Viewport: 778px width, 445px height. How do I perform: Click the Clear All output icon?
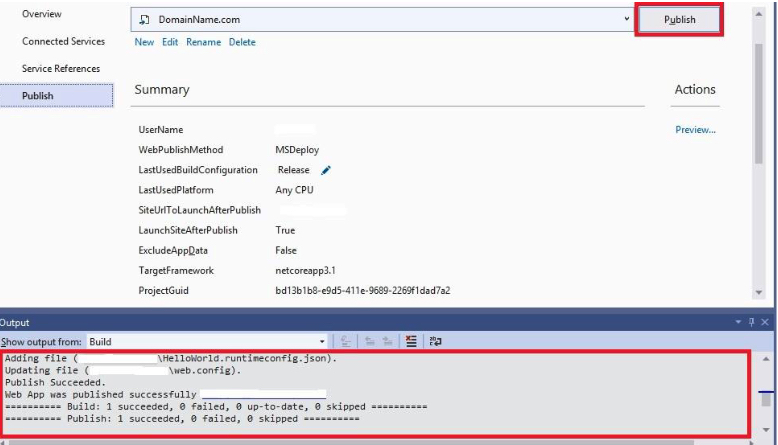(x=411, y=341)
